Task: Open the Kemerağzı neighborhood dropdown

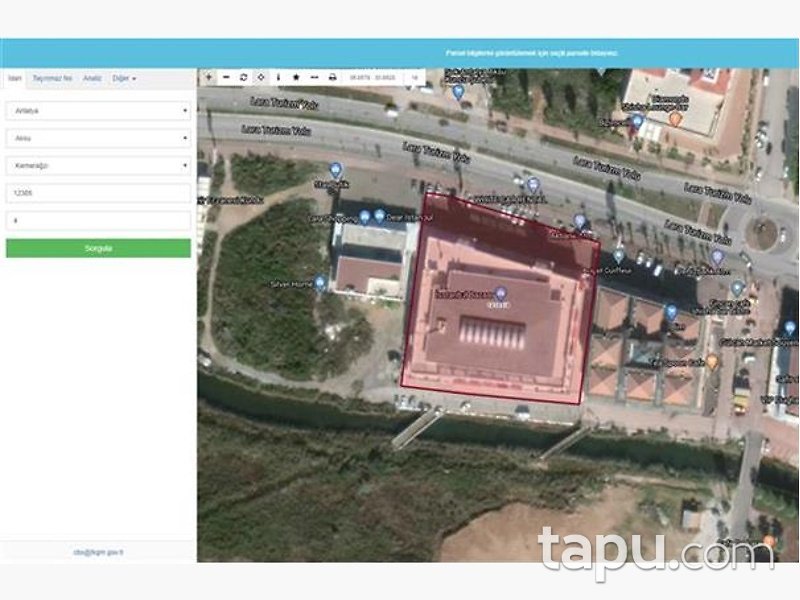Action: coord(98,166)
